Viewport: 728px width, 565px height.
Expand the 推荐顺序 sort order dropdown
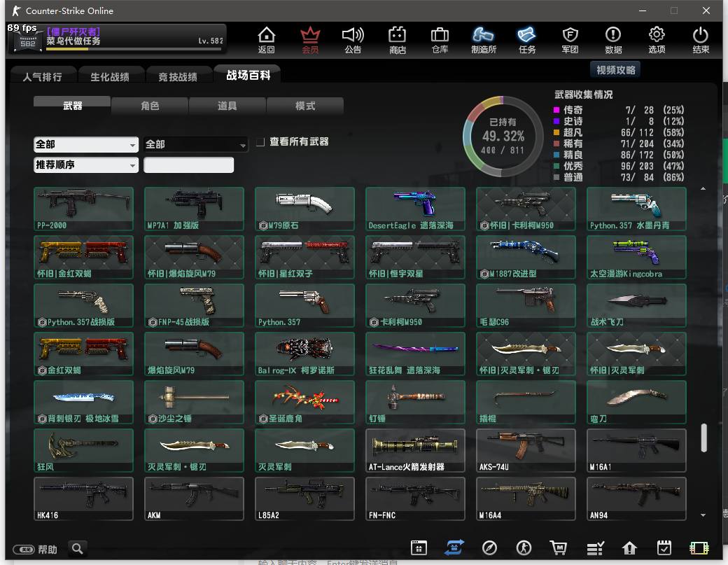86,165
